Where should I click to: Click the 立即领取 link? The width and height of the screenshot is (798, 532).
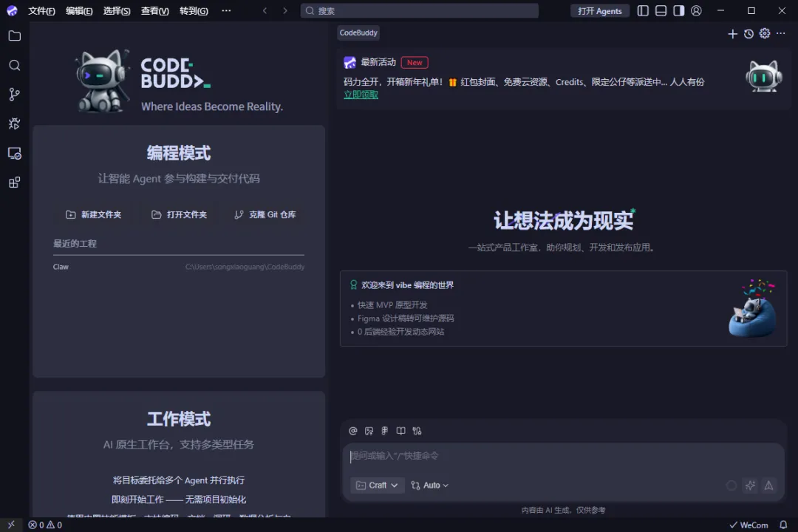361,95
